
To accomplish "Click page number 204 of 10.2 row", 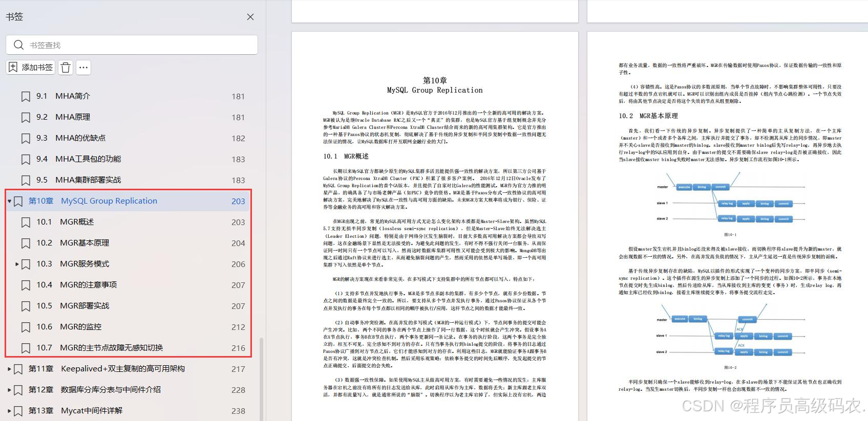I will (238, 243).
